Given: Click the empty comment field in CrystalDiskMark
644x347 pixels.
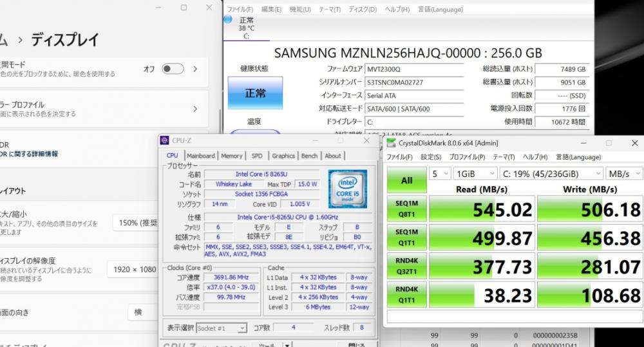Looking at the screenshot, I should pyautogui.click(x=515, y=317).
